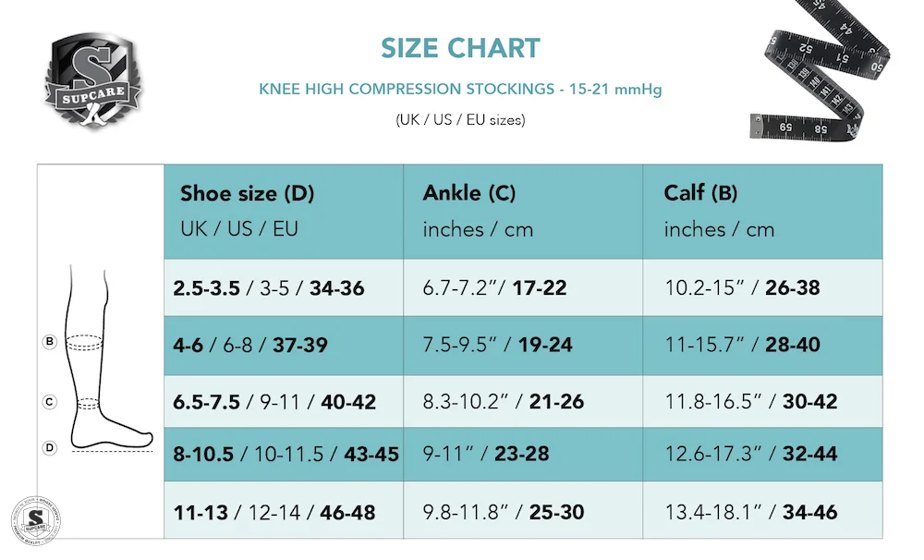Click the circled B calf marker
Screen dimensions: 924x560
coord(50,343)
